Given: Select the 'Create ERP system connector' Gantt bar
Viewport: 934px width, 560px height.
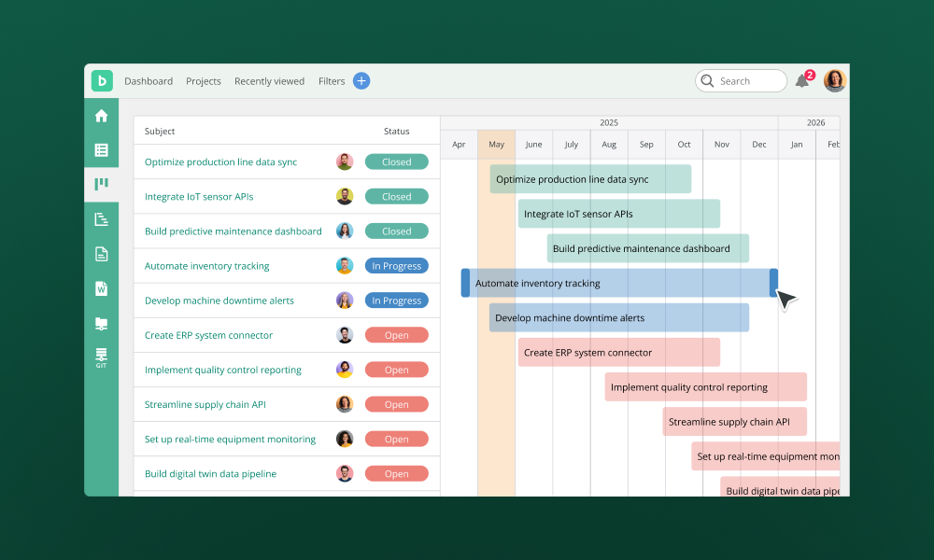Looking at the screenshot, I should [x=618, y=353].
